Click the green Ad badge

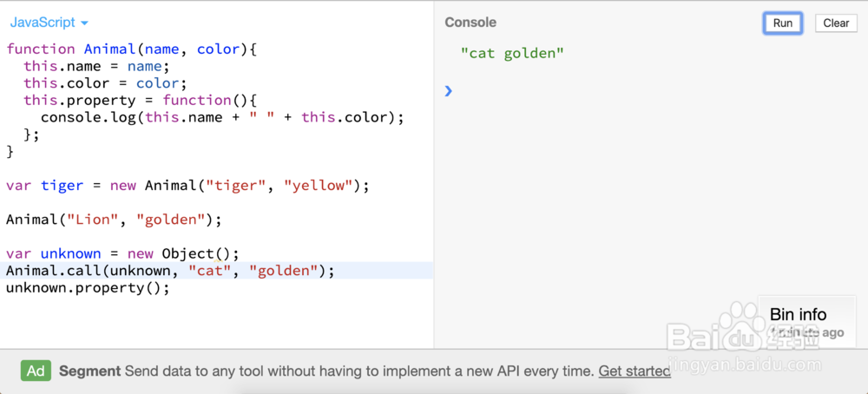click(x=36, y=371)
